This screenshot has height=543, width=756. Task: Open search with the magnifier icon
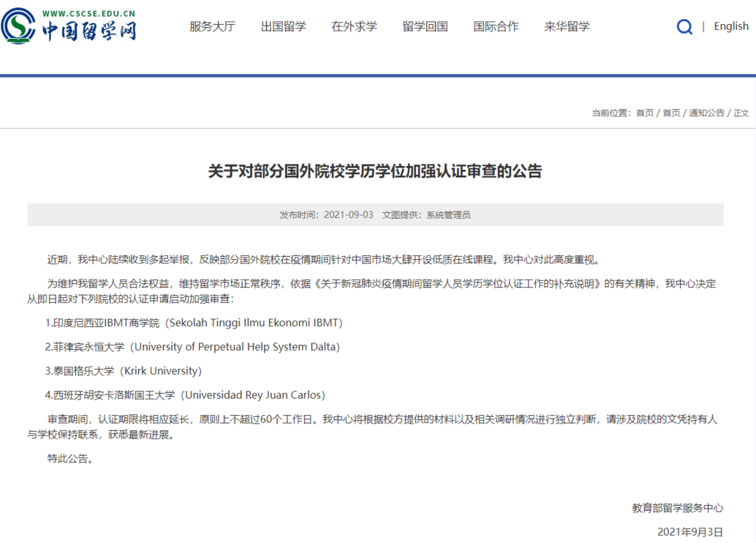point(684,27)
